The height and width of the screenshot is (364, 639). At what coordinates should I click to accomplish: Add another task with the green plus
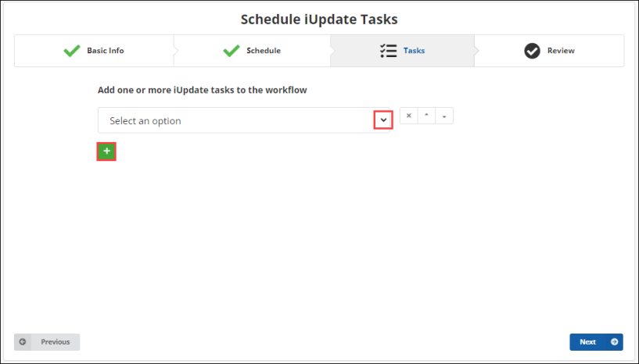point(106,152)
